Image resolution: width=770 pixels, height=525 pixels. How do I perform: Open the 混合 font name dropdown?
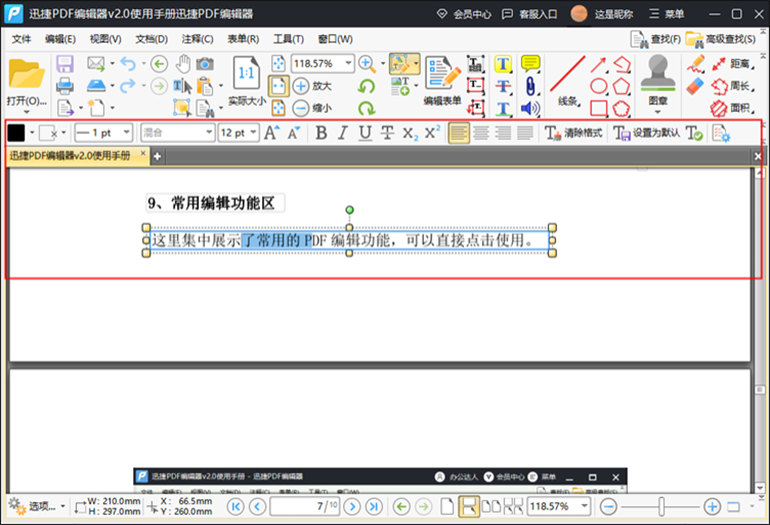pyautogui.click(x=209, y=132)
